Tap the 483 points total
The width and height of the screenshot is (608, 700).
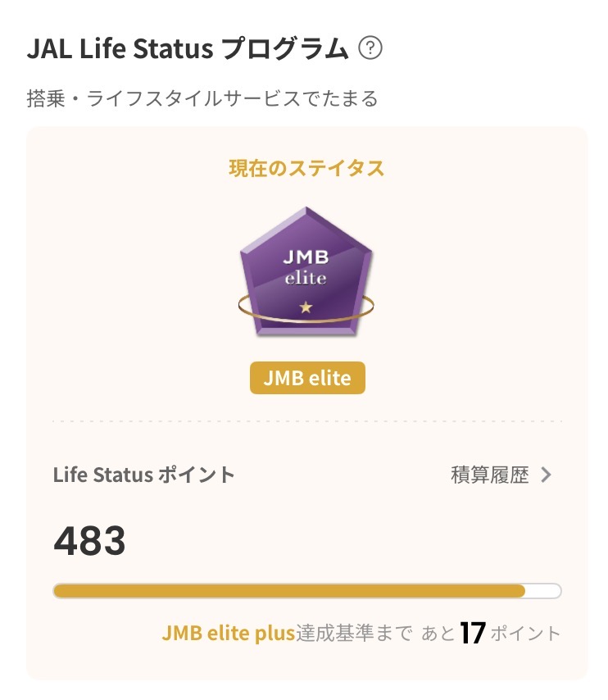pyautogui.click(x=90, y=541)
